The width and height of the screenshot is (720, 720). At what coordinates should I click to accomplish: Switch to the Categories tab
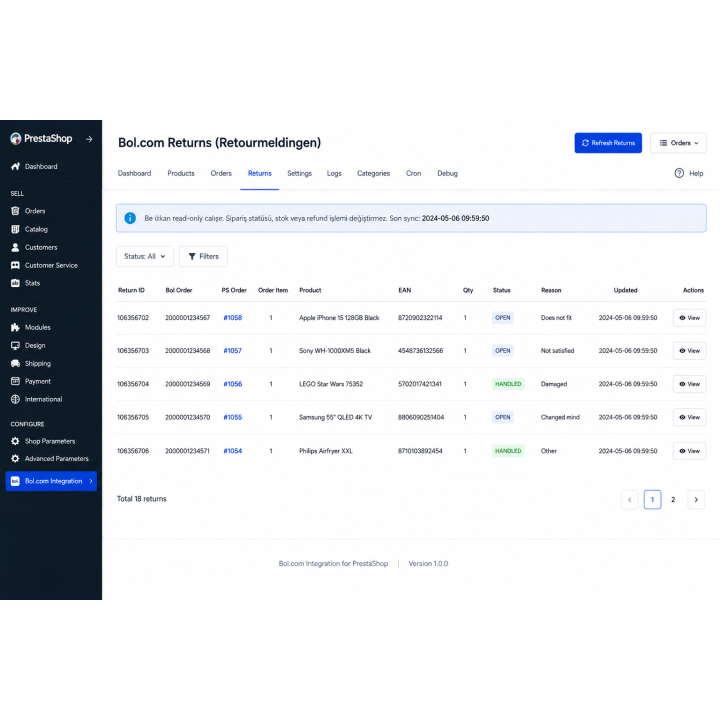(x=373, y=173)
